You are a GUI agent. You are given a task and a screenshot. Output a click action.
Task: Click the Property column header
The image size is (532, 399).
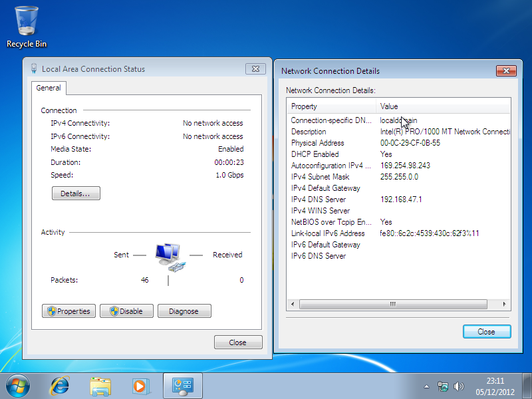332,106
